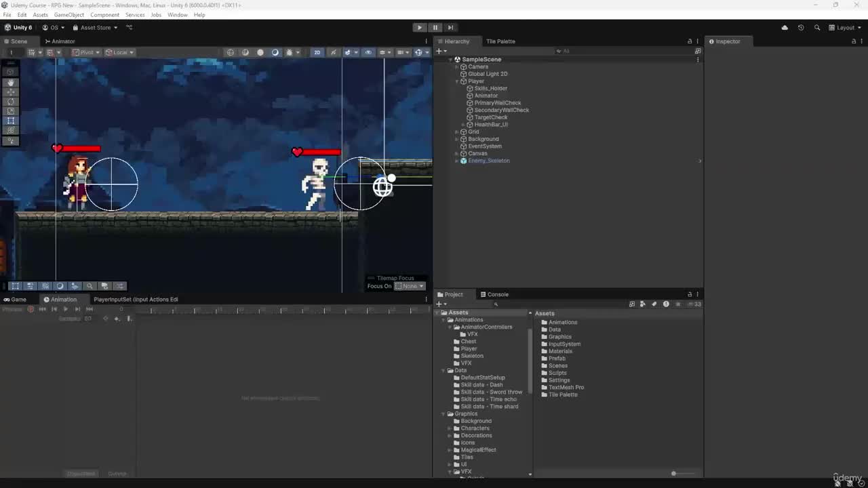Open the GameObject menu
868x488 pixels.
pyautogui.click(x=69, y=15)
